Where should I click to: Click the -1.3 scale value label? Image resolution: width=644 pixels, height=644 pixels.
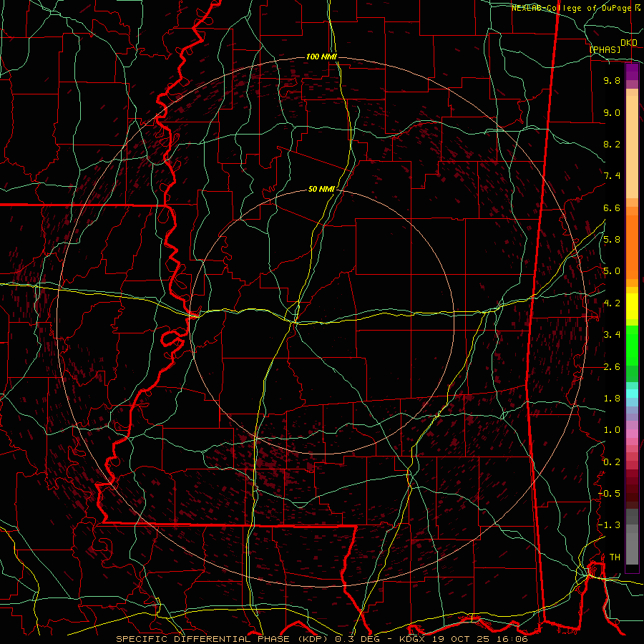(x=610, y=525)
